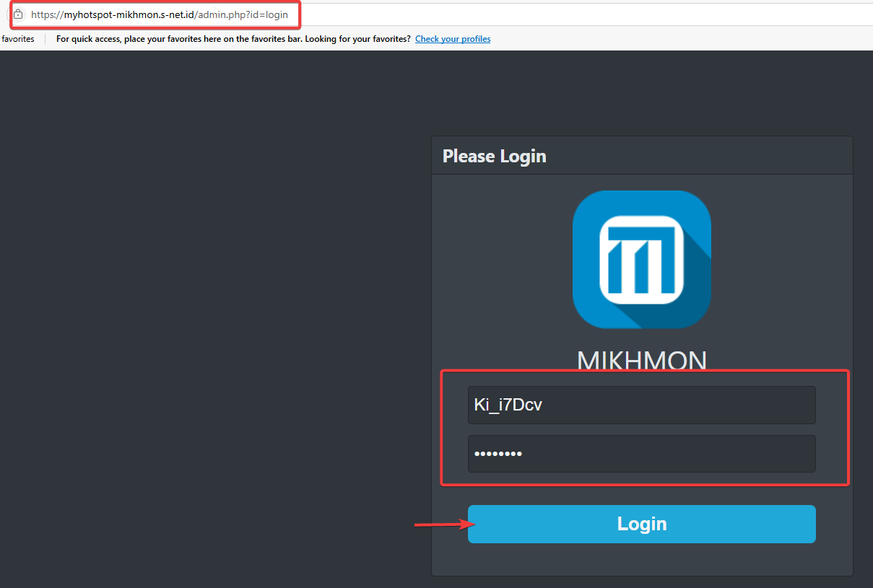The height and width of the screenshot is (588, 873).
Task: Click the Mikhmon logo image
Action: point(642,260)
